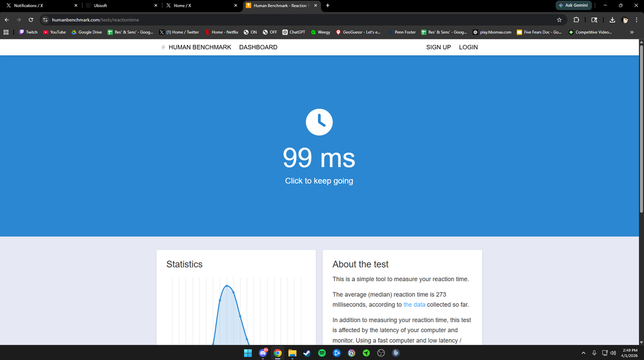Open the Penn Foster bookmark
This screenshot has width=644, height=360.
402,32
